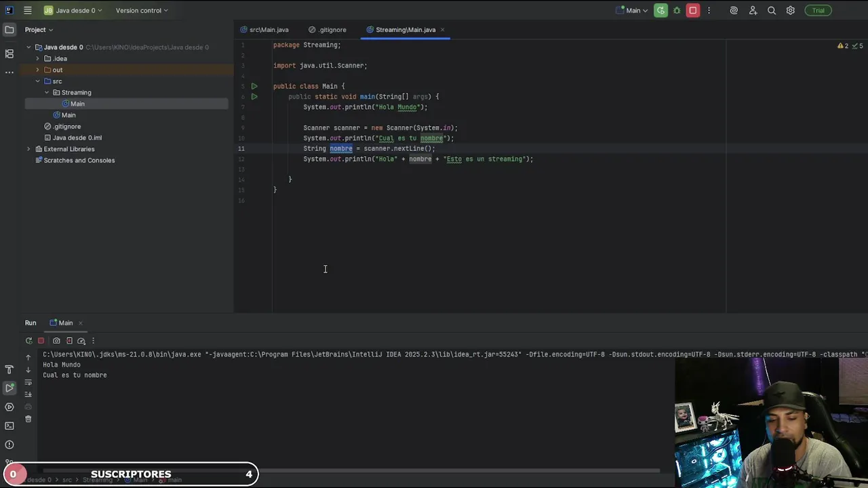Start debugging with the bug icon
The width and height of the screenshot is (868, 488).
pos(677,10)
